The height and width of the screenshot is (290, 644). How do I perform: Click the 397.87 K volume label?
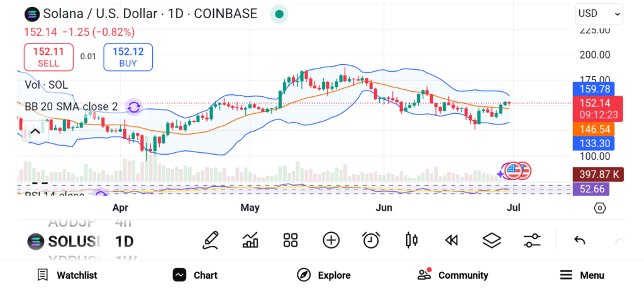[599, 175]
